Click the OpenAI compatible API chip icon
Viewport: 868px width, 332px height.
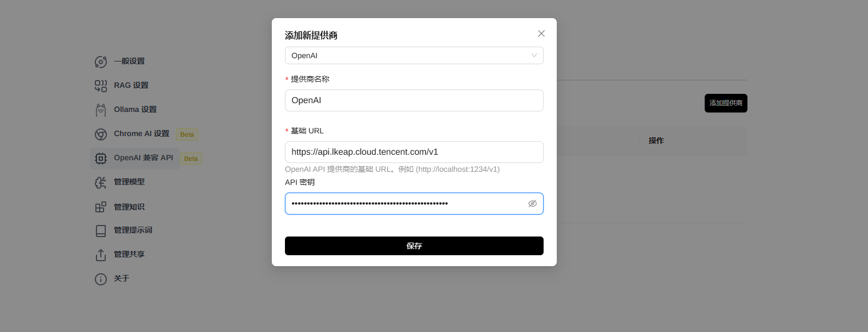click(x=101, y=158)
